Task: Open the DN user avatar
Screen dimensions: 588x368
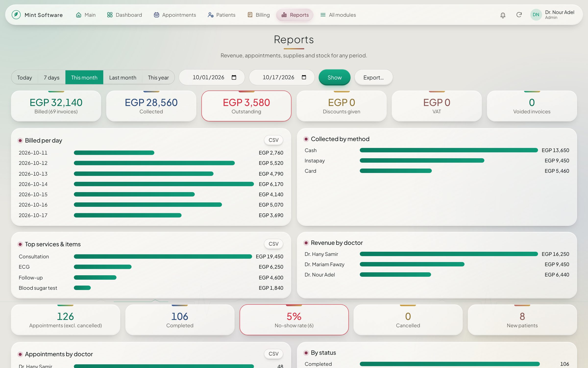Action: 536,15
